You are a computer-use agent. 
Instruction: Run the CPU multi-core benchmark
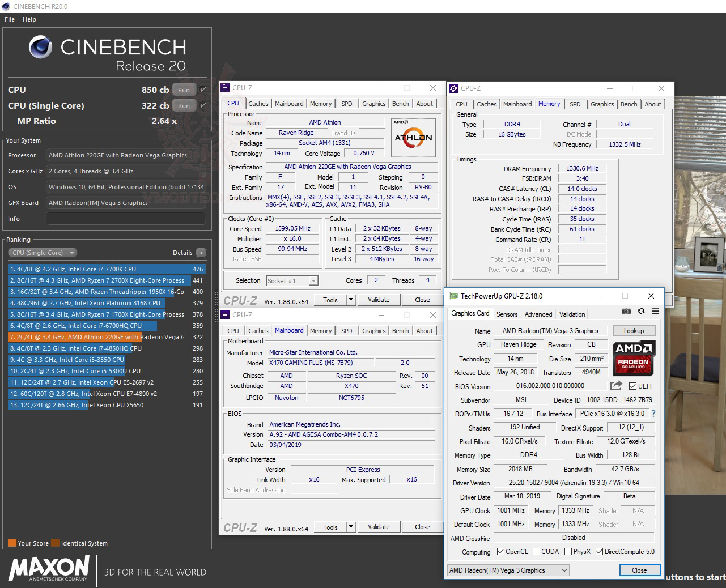coord(184,90)
